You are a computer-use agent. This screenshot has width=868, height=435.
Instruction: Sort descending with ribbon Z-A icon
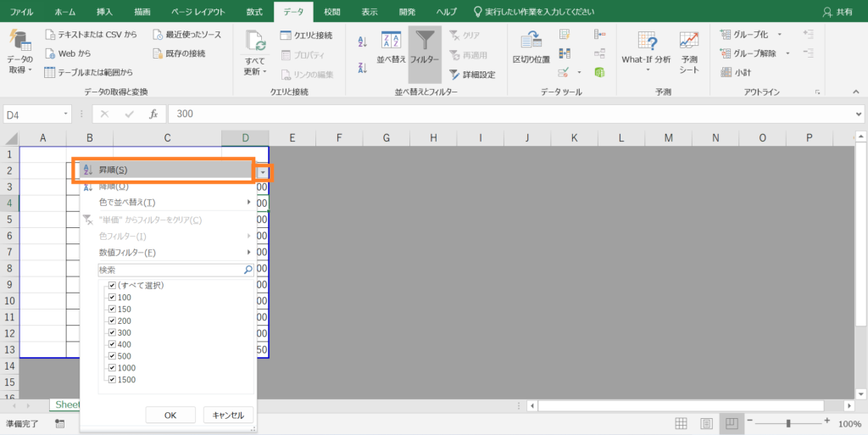pos(363,68)
